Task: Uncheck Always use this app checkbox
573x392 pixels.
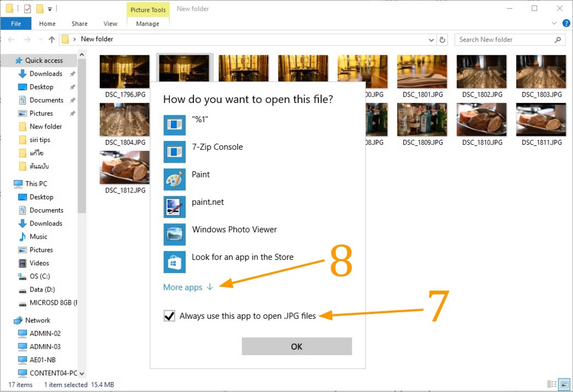Action: pos(169,316)
